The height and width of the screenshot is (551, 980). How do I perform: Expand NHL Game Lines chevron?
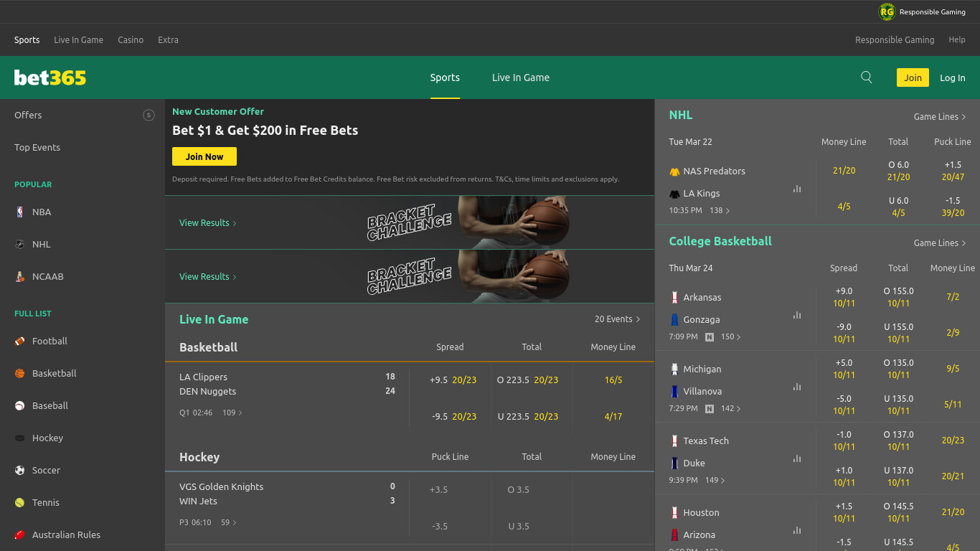point(963,117)
